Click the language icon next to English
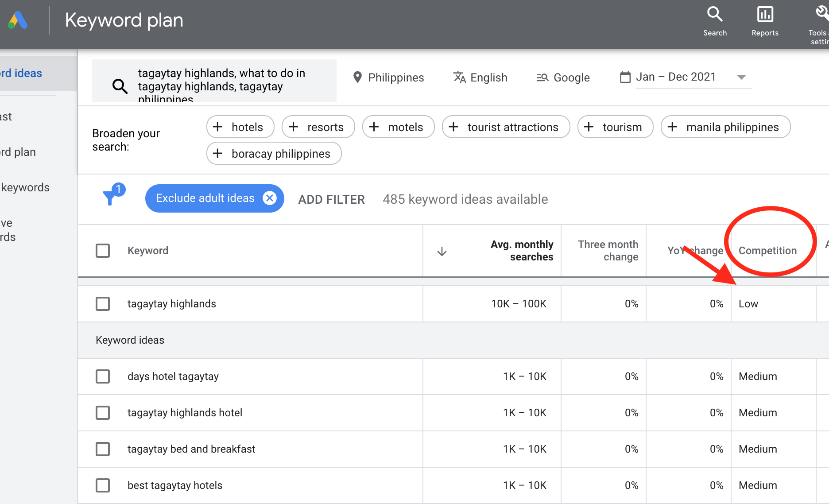Screen dimensions: 829x504 (460, 77)
